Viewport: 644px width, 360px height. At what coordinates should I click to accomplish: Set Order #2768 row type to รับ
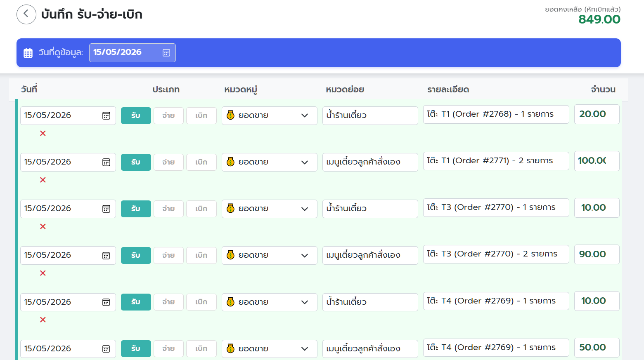(136, 115)
